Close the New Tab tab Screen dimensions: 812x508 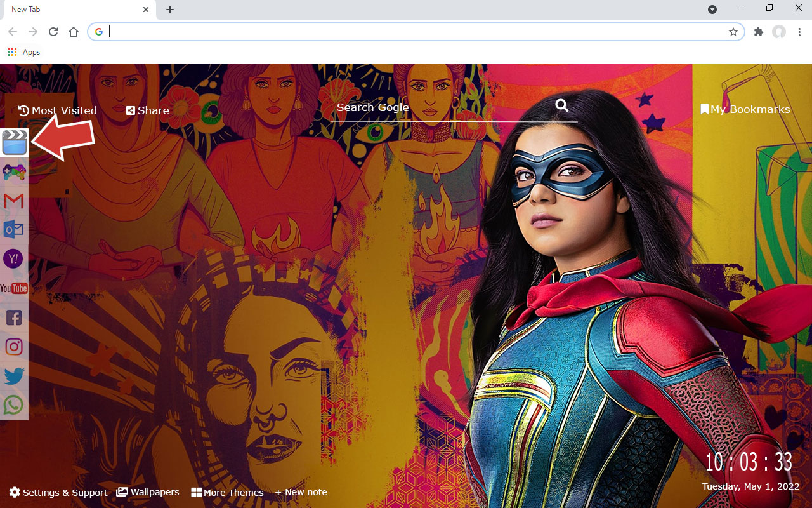pyautogui.click(x=147, y=10)
